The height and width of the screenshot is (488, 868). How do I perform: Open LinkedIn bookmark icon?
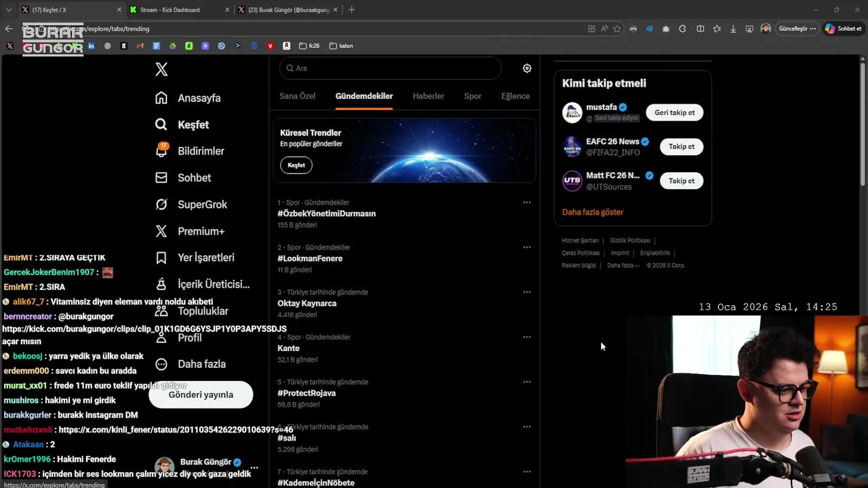pyautogui.click(x=91, y=46)
